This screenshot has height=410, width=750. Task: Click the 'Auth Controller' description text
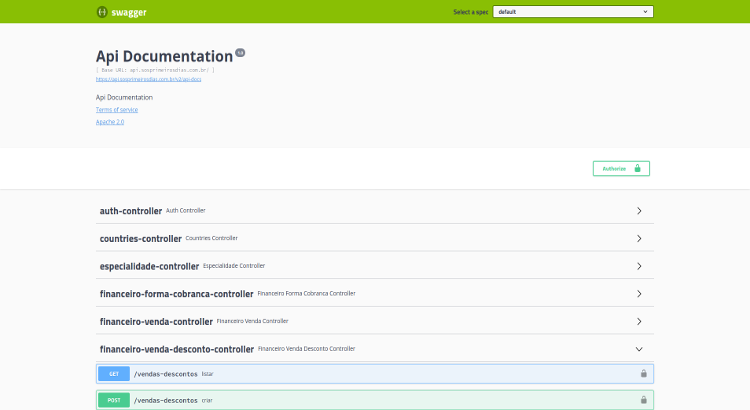[x=186, y=211]
